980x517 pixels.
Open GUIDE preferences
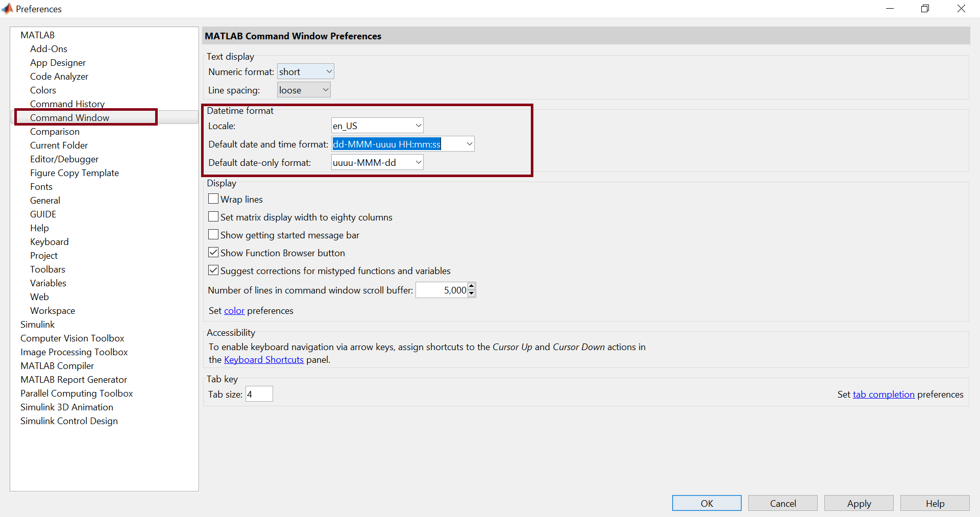click(x=43, y=214)
